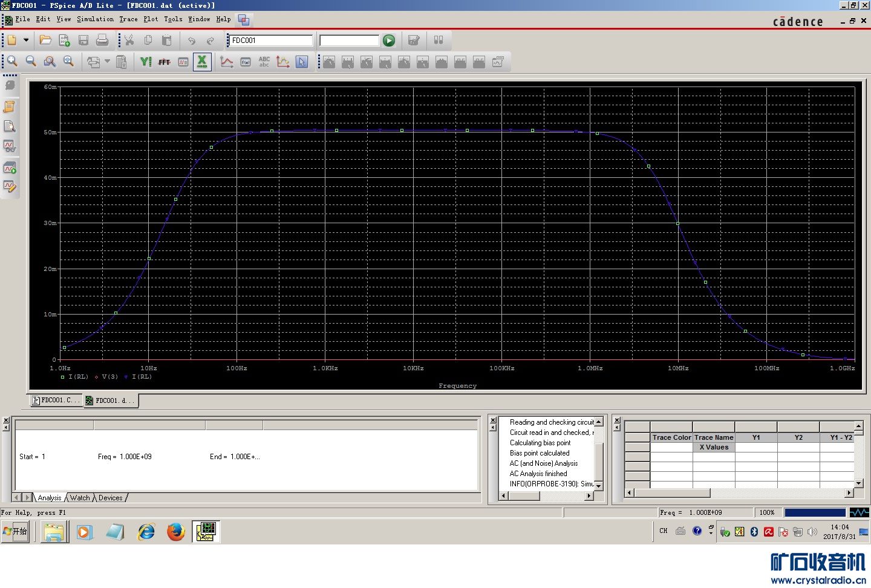Image resolution: width=871 pixels, height=588 pixels.
Task: Click the Save diskette icon
Action: [x=83, y=40]
